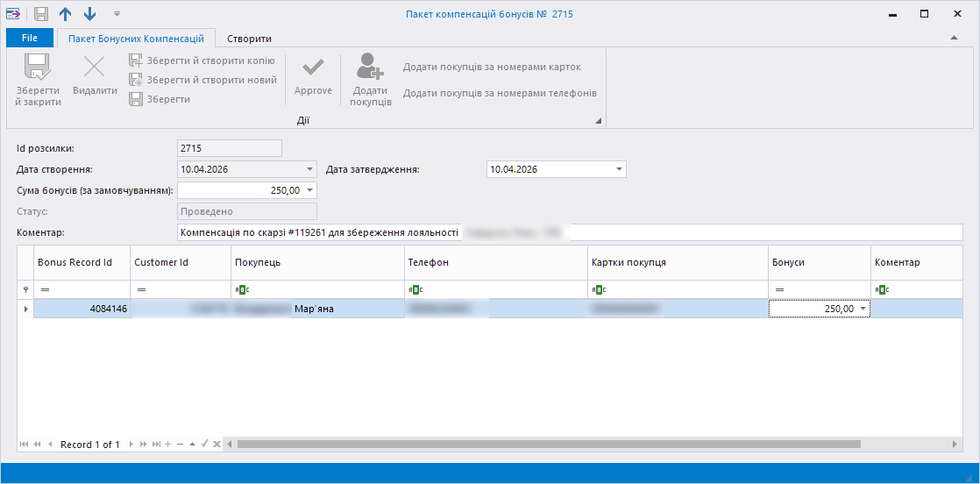Open the Бонуси cell dropdown in the row
Viewport: 980px width, 484px height.
click(863, 309)
